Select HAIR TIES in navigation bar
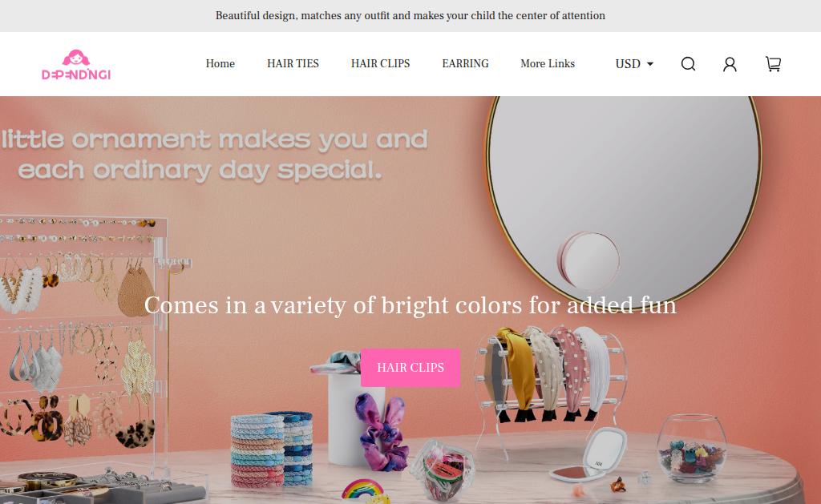Viewport: 821px width, 504px height. click(293, 63)
